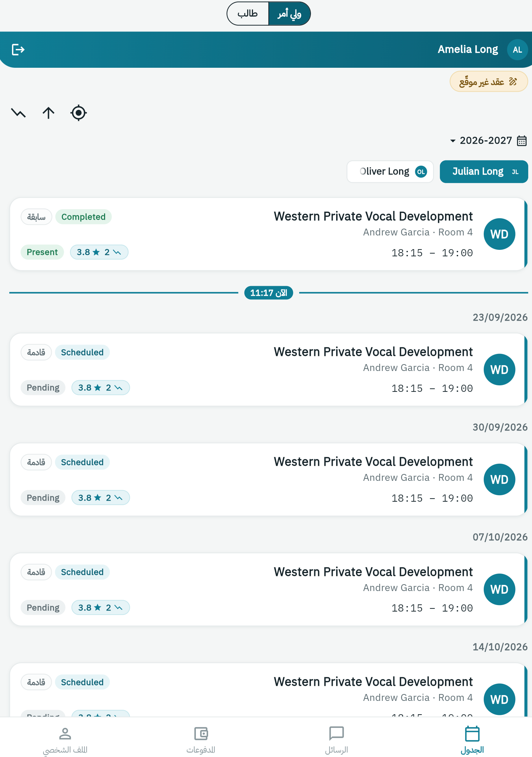Click the up arrow icon

48,113
